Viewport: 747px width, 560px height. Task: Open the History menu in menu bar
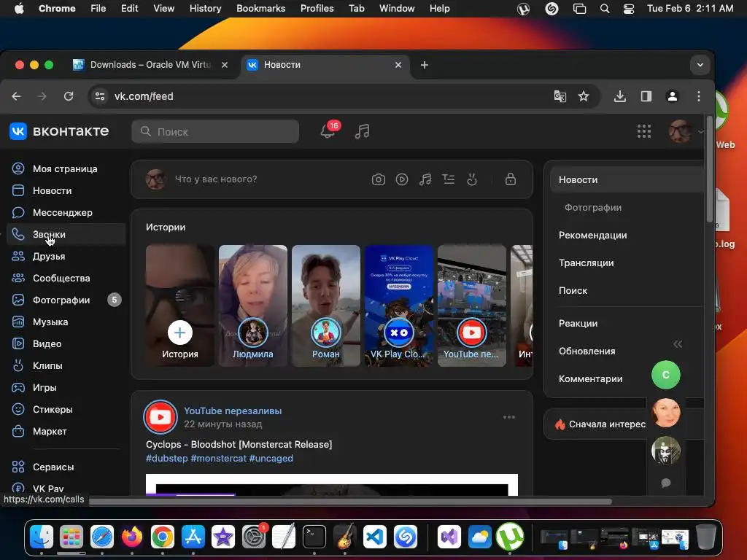[205, 8]
